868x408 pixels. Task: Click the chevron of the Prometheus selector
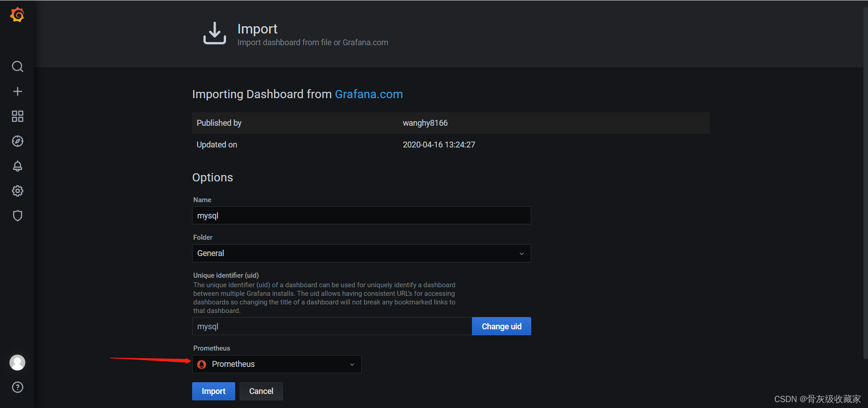click(352, 365)
